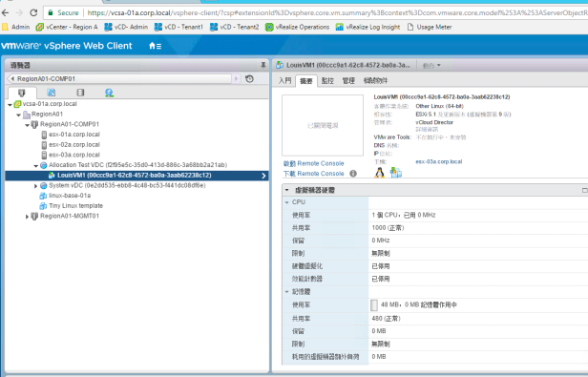Open vCD - Tenant1 bookmark
The height and width of the screenshot is (377, 588).
[178, 27]
